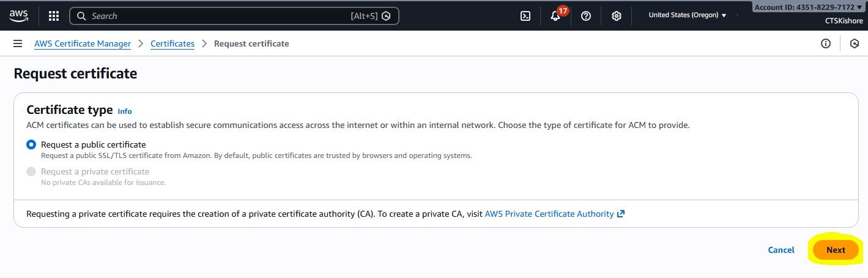Toggle the hamburger side navigation menu

(x=18, y=43)
